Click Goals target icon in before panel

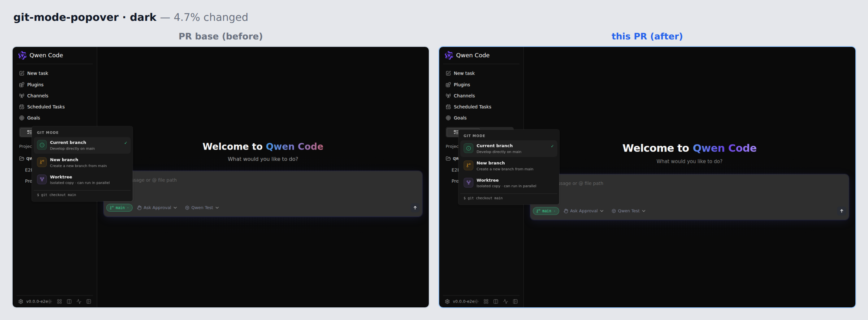pyautogui.click(x=22, y=118)
